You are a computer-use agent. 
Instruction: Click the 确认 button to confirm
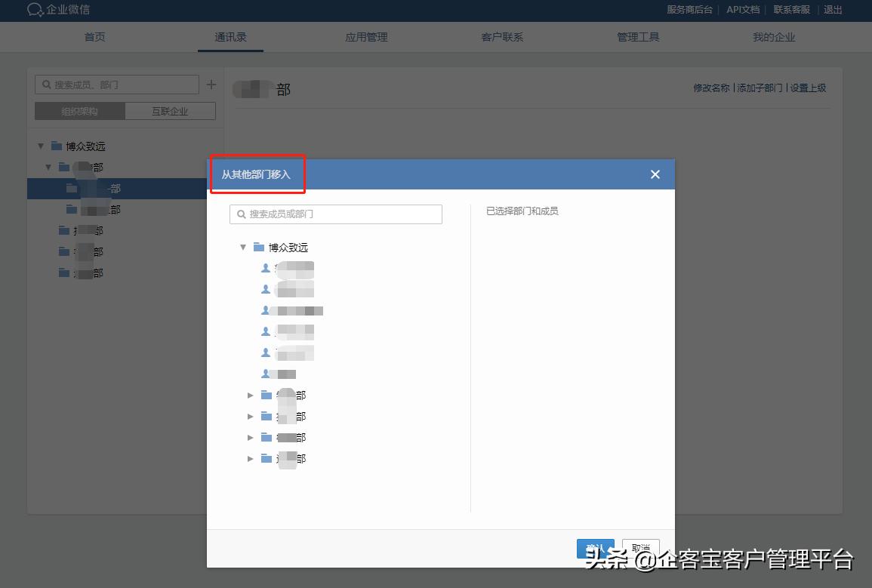point(595,549)
